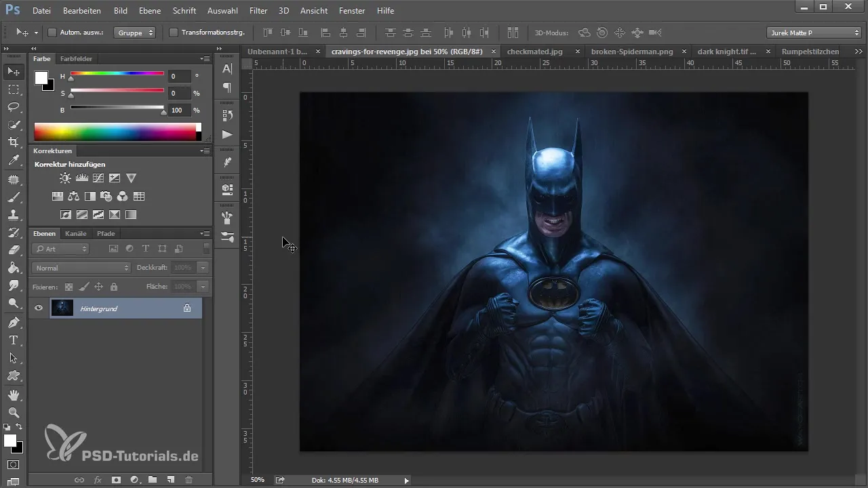Select the Eyedropper tool

coord(14,161)
